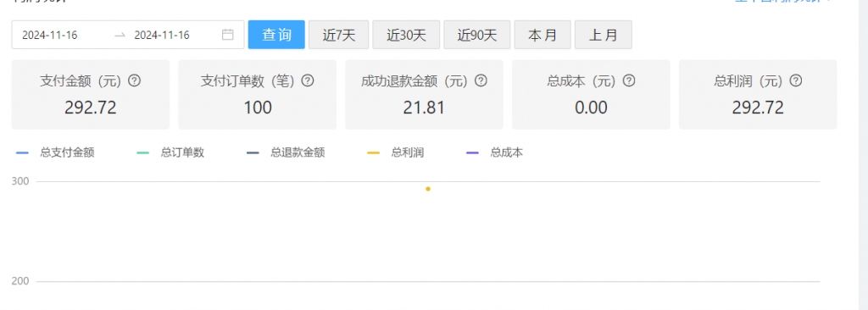
Task: Select the 近30天 quick range
Action: point(406,35)
